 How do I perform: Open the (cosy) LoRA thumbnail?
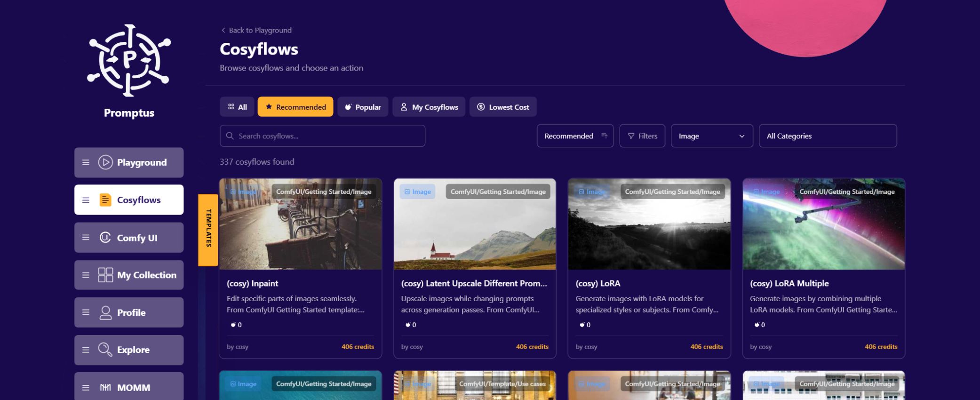pos(649,224)
